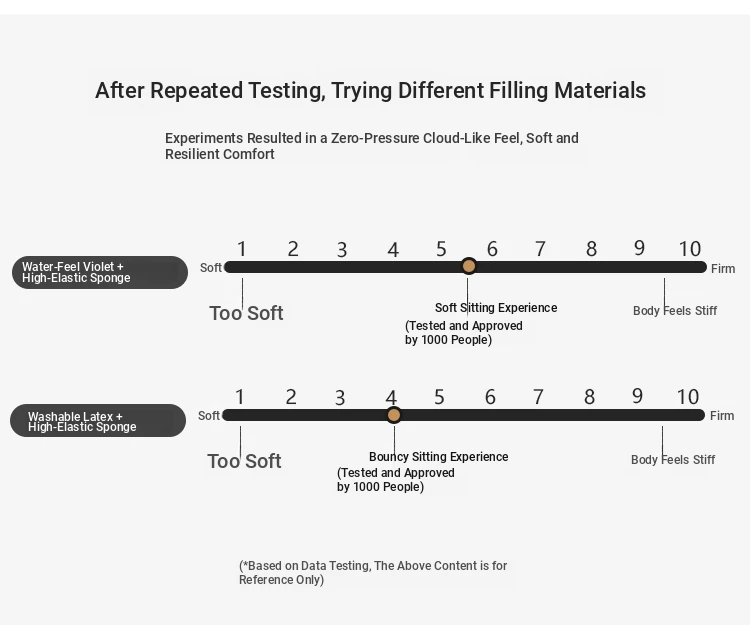Click number 8 on the top scale

point(591,249)
